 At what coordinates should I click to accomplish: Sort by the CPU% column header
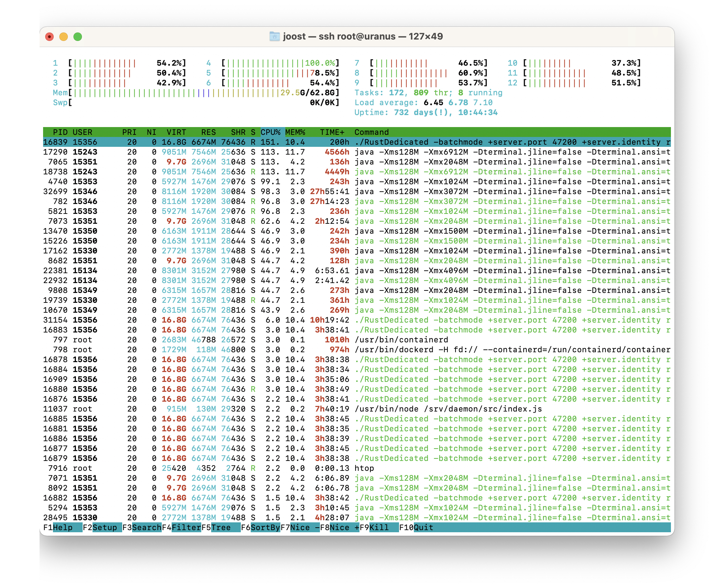coord(270,132)
